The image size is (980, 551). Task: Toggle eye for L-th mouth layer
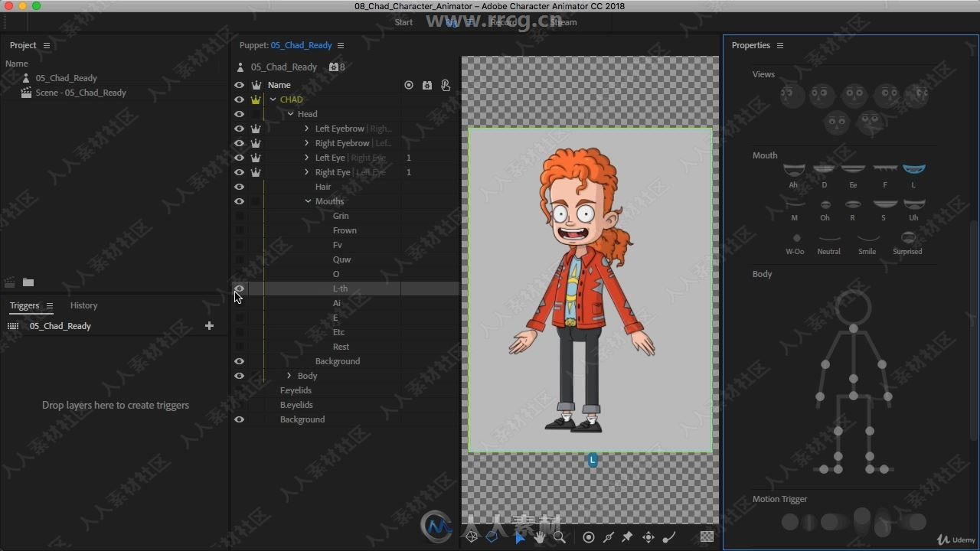tap(240, 289)
